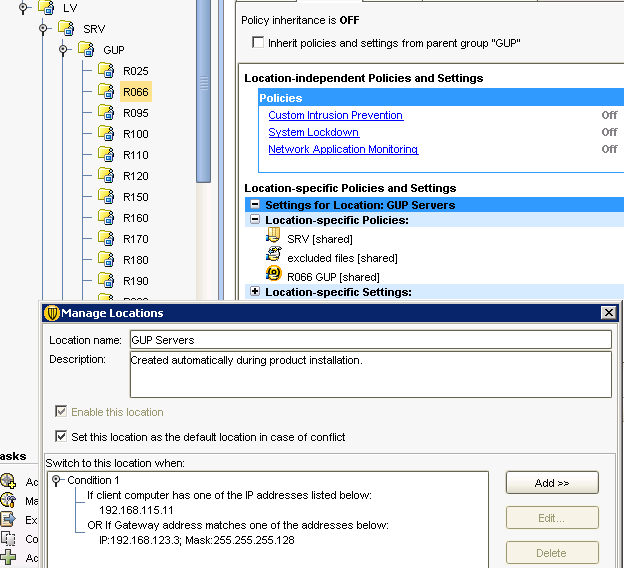Screen dimensions: 624x569
Task: Expand Location-specific Settings section
Action: (x=255, y=291)
